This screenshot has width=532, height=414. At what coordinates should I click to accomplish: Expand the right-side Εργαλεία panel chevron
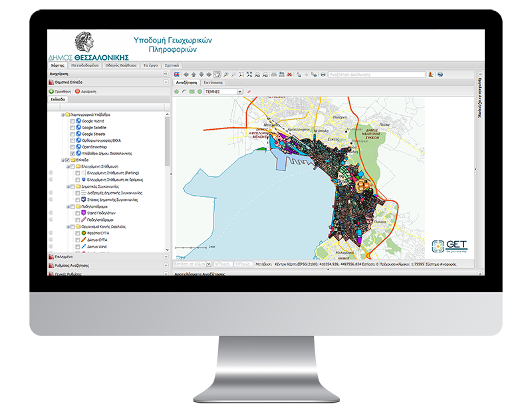(480, 74)
